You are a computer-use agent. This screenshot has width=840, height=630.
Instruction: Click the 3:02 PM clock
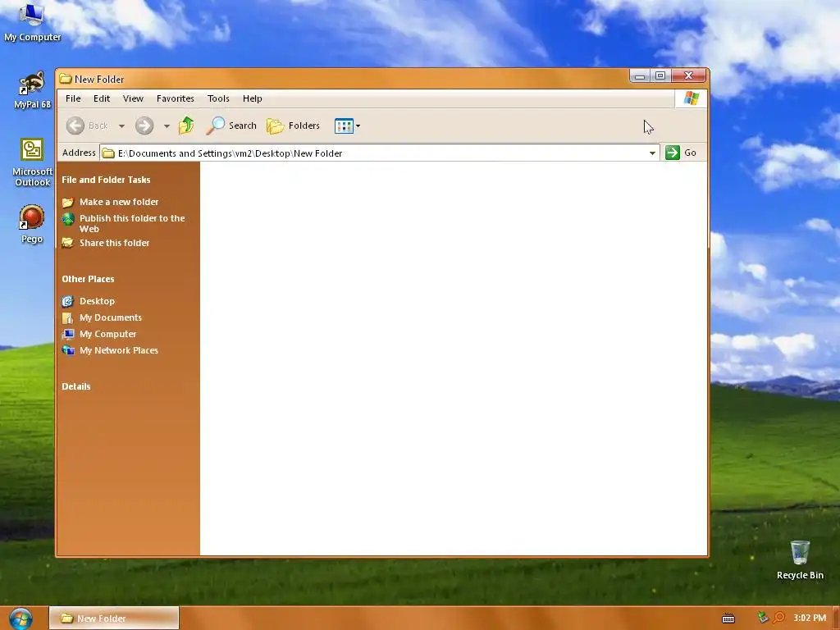(810, 618)
